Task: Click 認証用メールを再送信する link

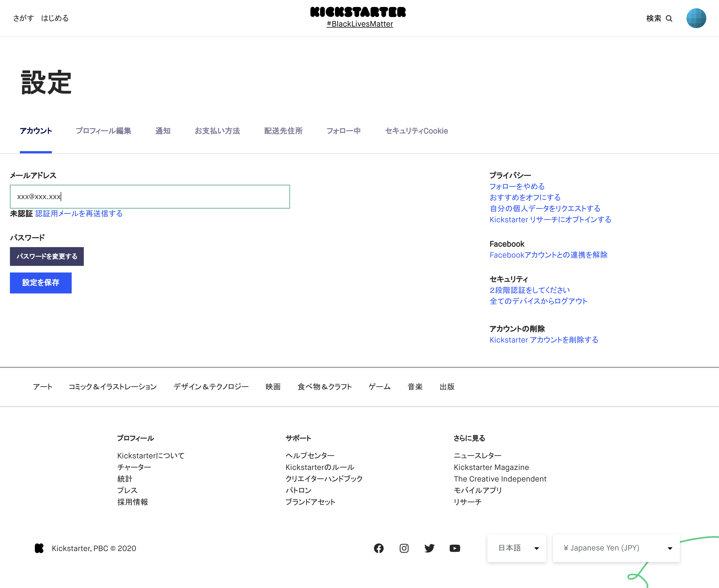Action: coord(79,214)
